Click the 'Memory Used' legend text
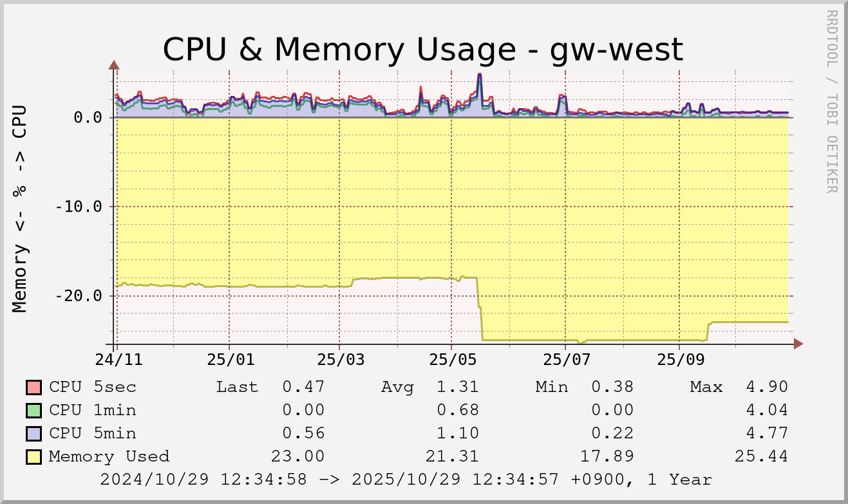 click(109, 457)
